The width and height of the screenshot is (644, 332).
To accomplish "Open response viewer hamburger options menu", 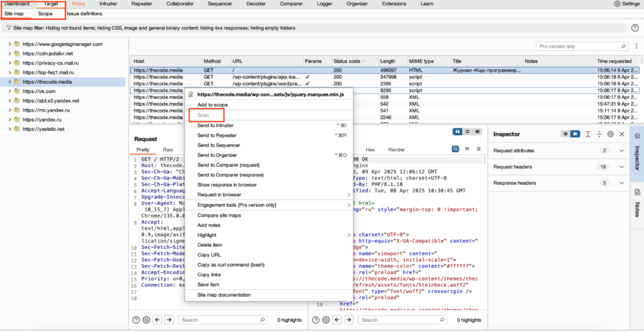I will (479, 149).
